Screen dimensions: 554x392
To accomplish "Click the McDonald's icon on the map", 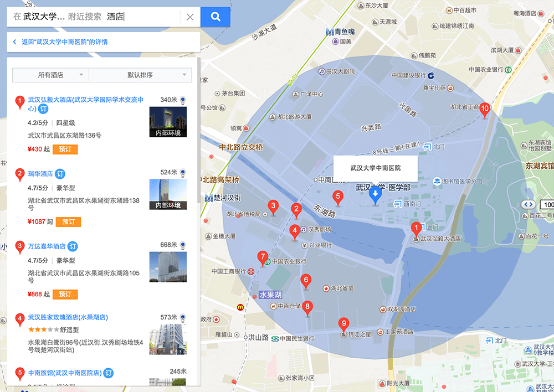I will pyautogui.click(x=240, y=307).
